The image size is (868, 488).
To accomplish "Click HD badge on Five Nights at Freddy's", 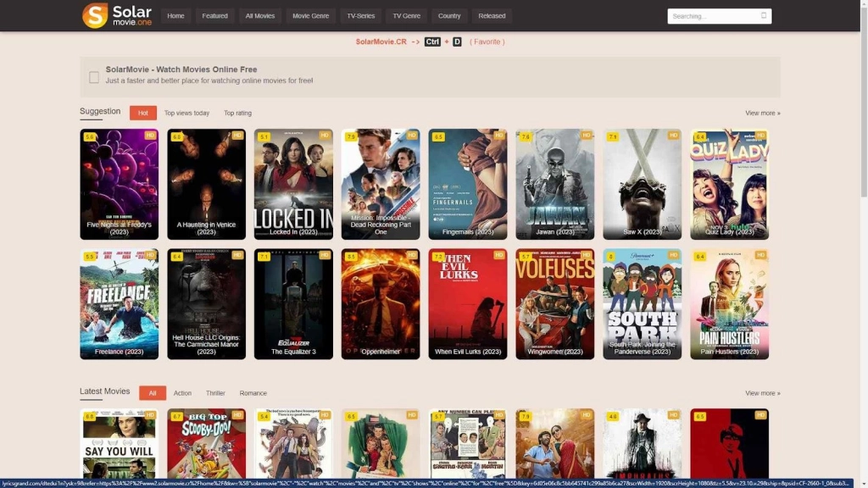I will pyautogui.click(x=150, y=135).
